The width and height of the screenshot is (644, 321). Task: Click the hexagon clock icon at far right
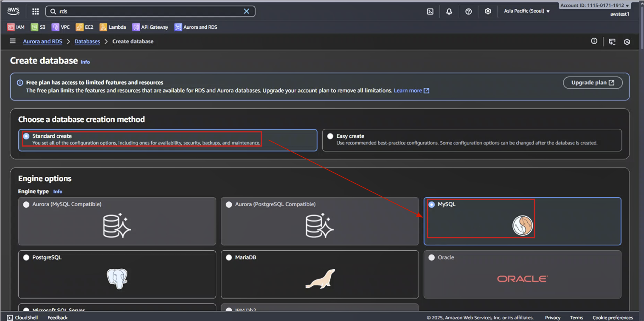point(627,42)
